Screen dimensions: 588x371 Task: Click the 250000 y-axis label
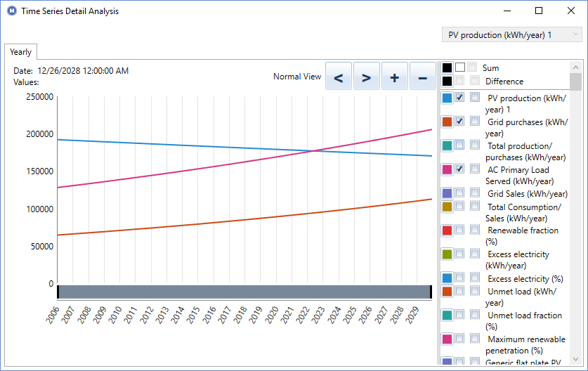coord(40,97)
